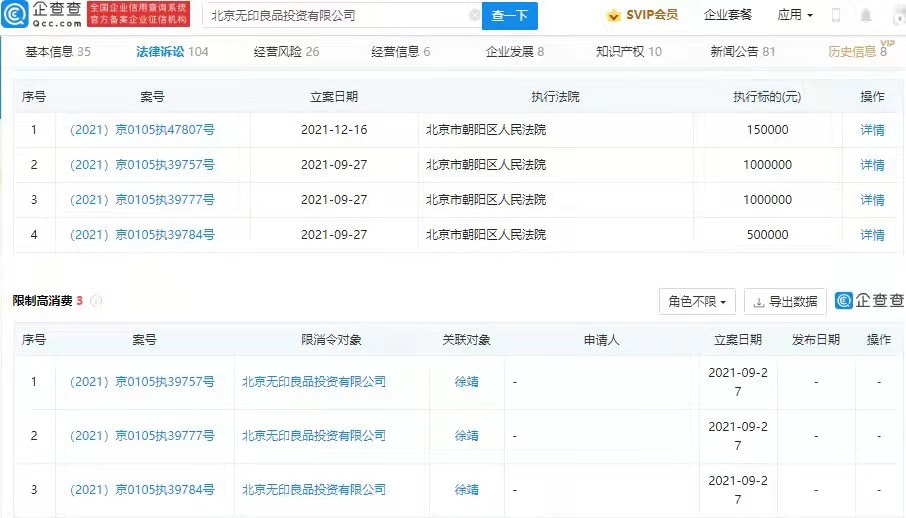The height and width of the screenshot is (518, 906).
Task: Switch to 法律诉讼 tab
Action: [x=172, y=51]
